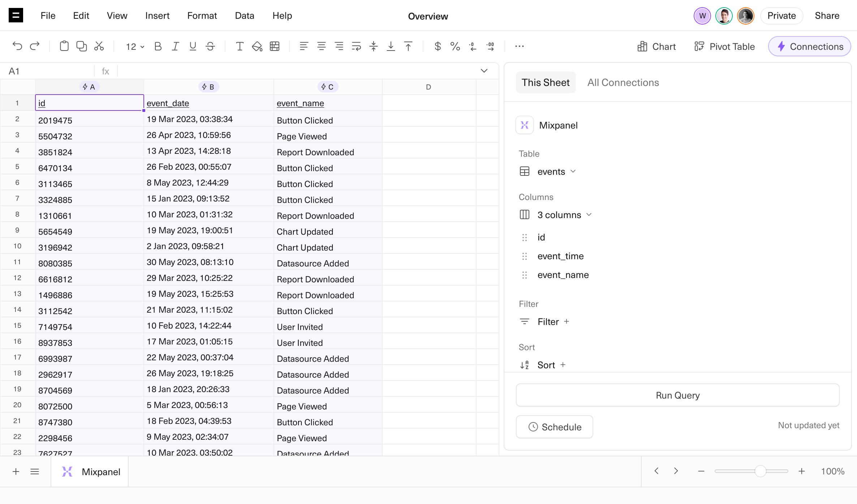Click the strikethrough formatting icon
Image resolution: width=857 pixels, height=504 pixels.
click(x=210, y=46)
